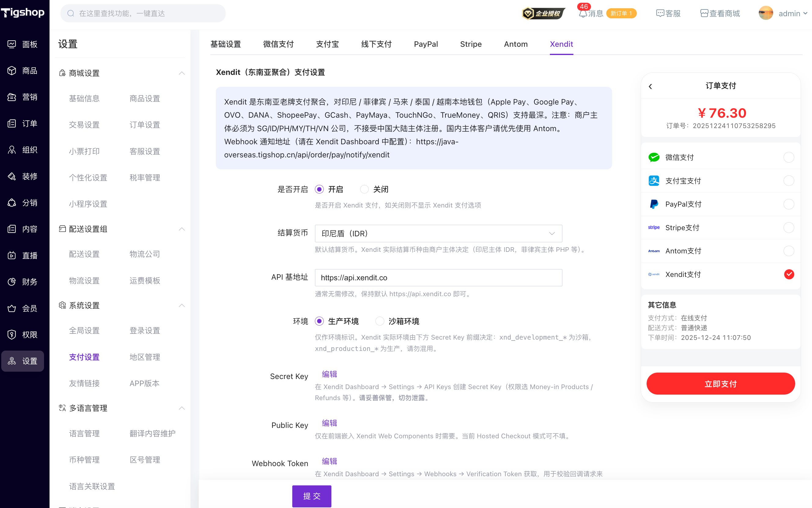Edit the Public Key via 编辑
Screen dimensions: 812x508
pos(329,423)
